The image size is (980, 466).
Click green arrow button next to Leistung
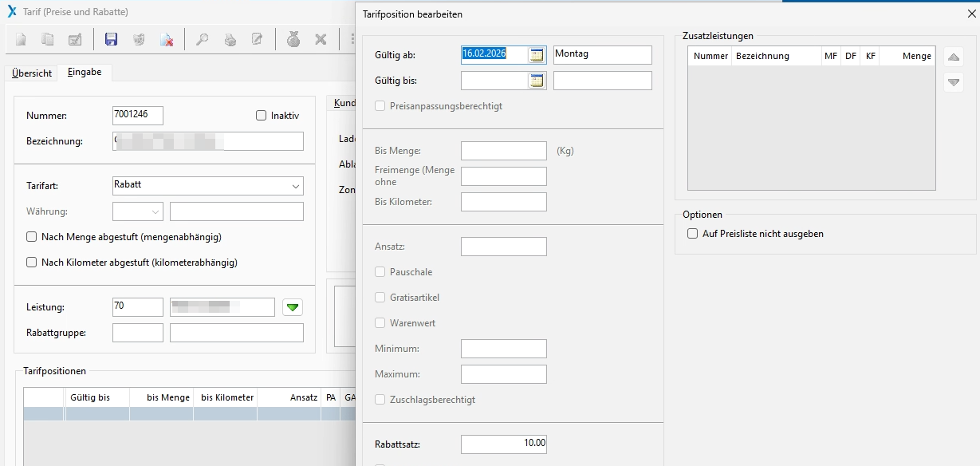[293, 307]
